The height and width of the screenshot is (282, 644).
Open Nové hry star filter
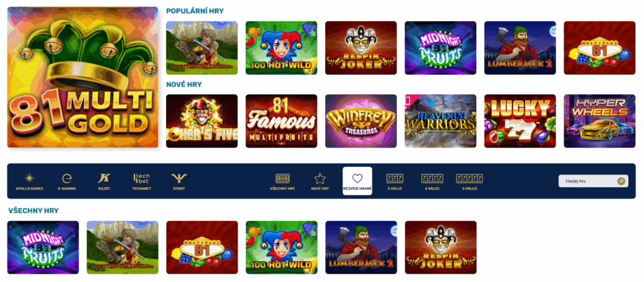click(x=320, y=182)
